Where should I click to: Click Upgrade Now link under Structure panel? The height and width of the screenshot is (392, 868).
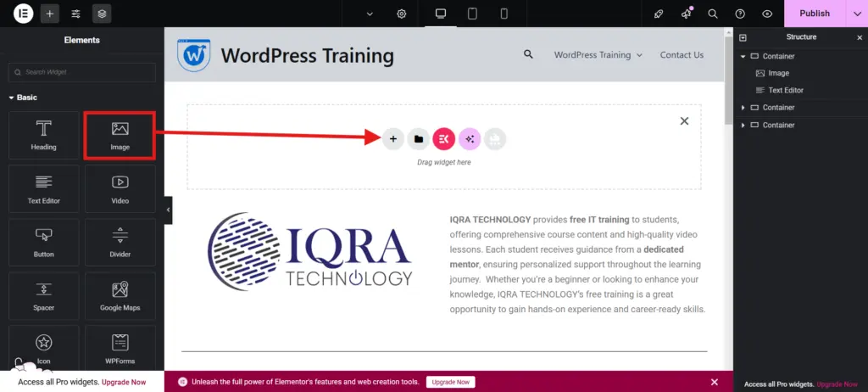pos(837,384)
